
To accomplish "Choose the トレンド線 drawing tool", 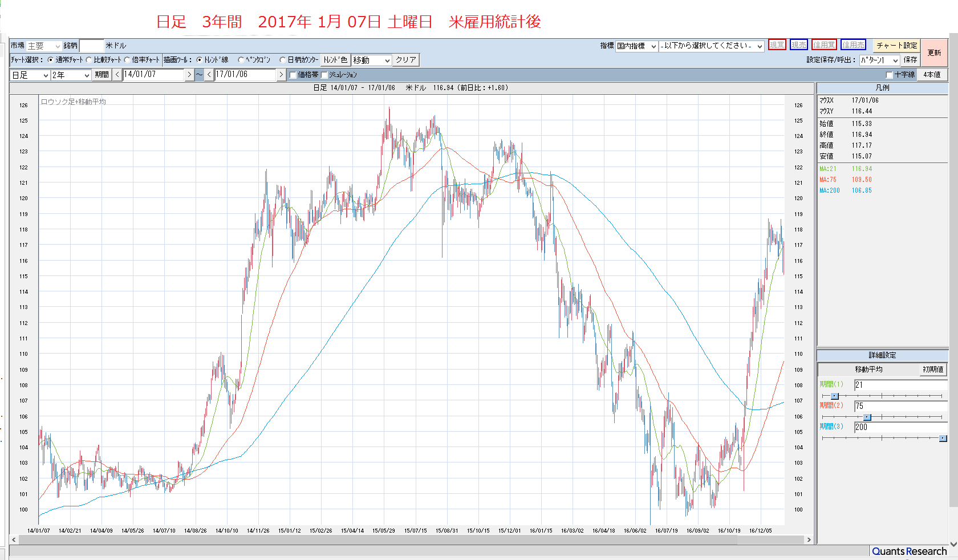I will click(199, 60).
